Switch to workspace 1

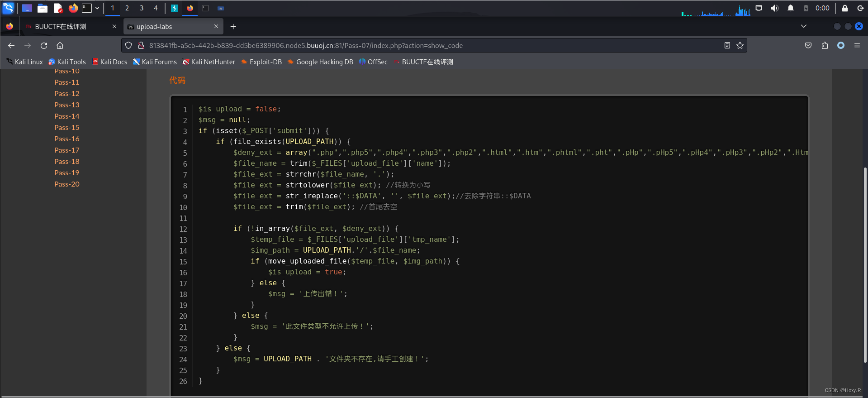coord(113,8)
